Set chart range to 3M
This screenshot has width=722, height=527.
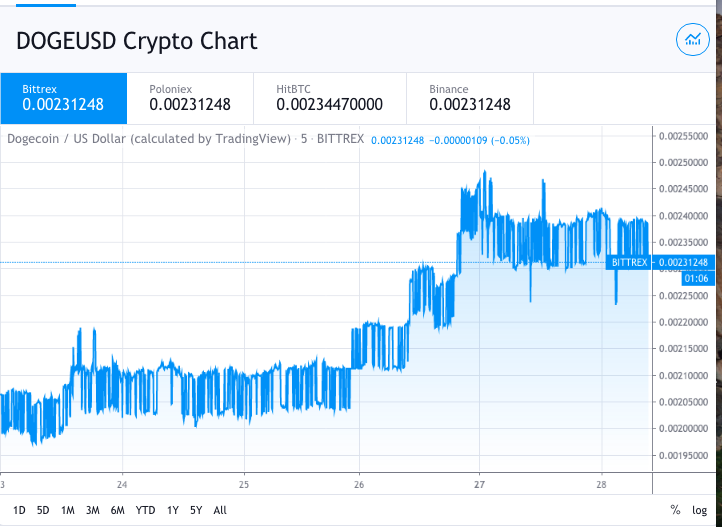pyautogui.click(x=93, y=510)
